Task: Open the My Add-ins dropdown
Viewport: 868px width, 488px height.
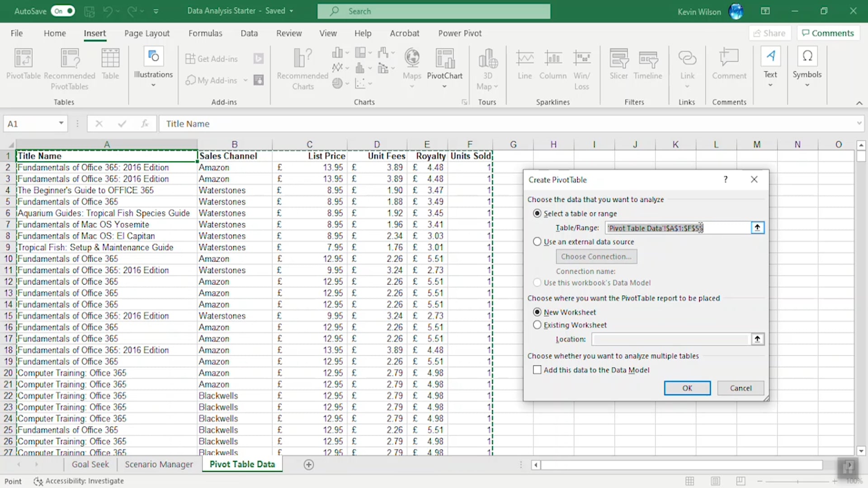Action: tap(245, 80)
